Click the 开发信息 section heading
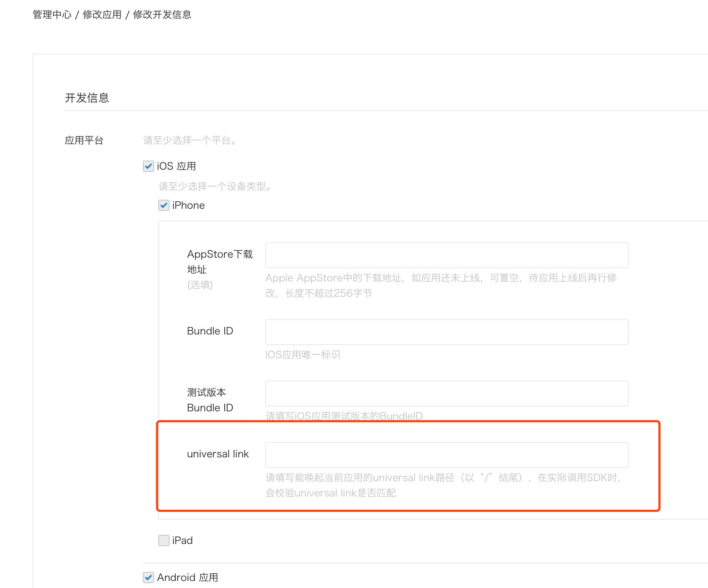Viewport: 708px width, 588px height. click(87, 98)
